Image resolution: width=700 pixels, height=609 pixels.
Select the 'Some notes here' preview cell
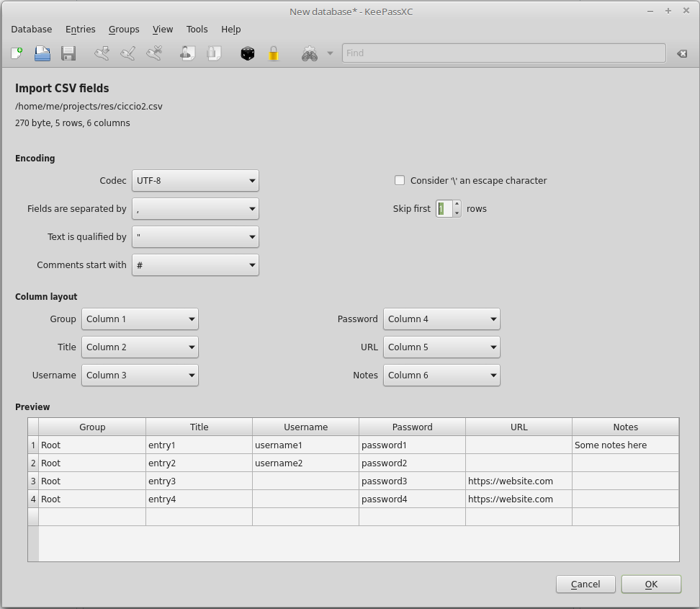click(x=624, y=445)
